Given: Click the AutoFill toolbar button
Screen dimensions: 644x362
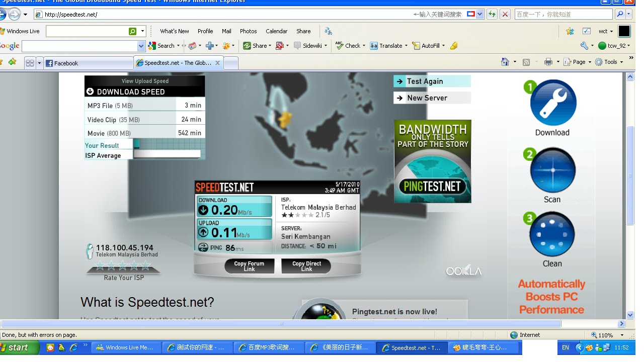Looking at the screenshot, I should [426, 46].
